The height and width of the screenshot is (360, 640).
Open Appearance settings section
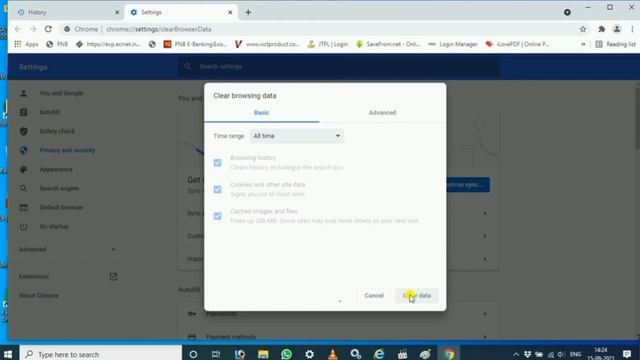56,169
